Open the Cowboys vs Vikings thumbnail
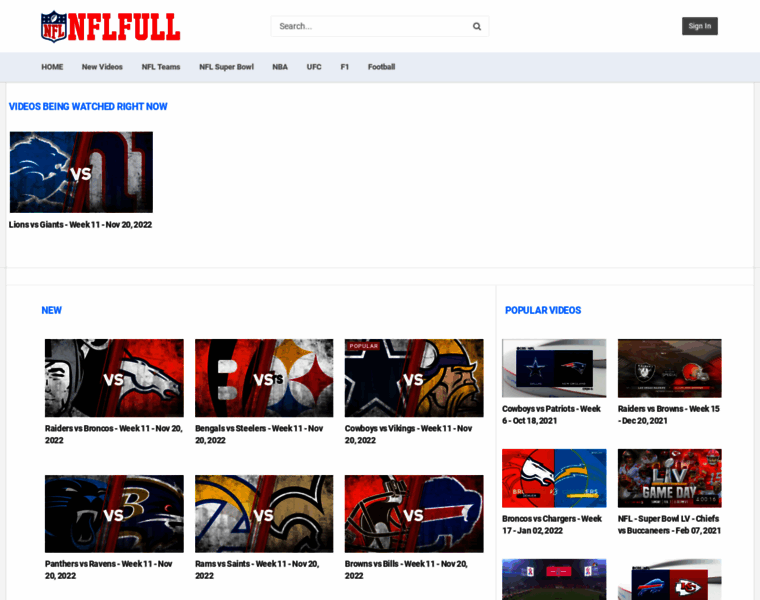 click(414, 378)
